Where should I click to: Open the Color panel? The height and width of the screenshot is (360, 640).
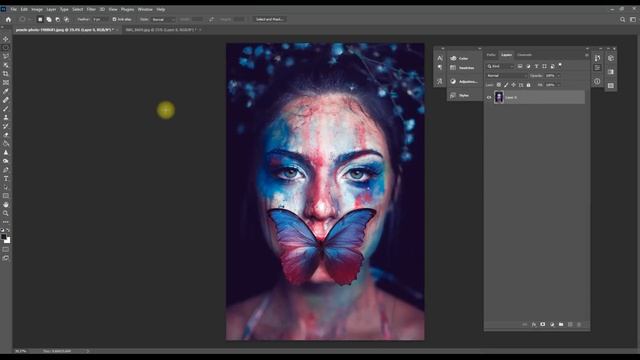point(460,58)
